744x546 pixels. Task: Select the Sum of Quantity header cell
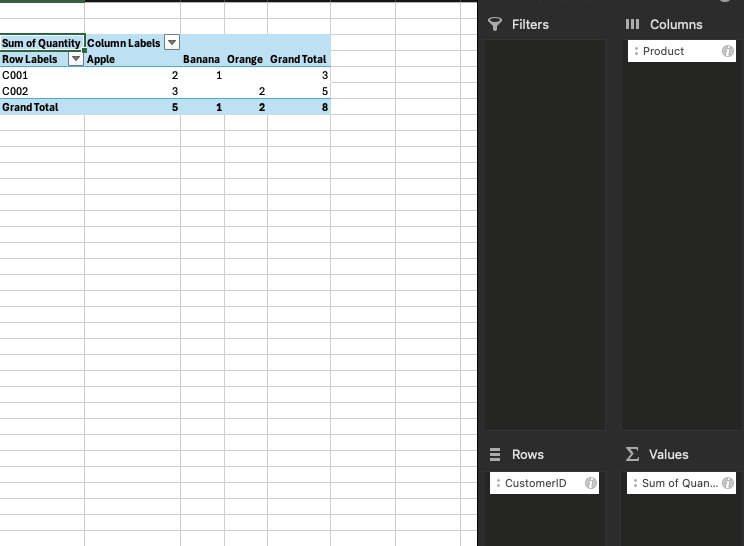41,43
